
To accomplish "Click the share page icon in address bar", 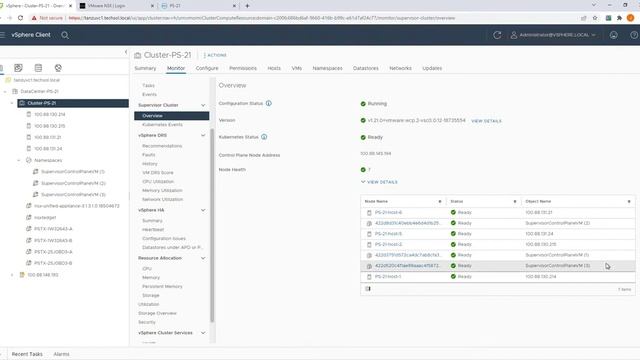I will pos(584,18).
